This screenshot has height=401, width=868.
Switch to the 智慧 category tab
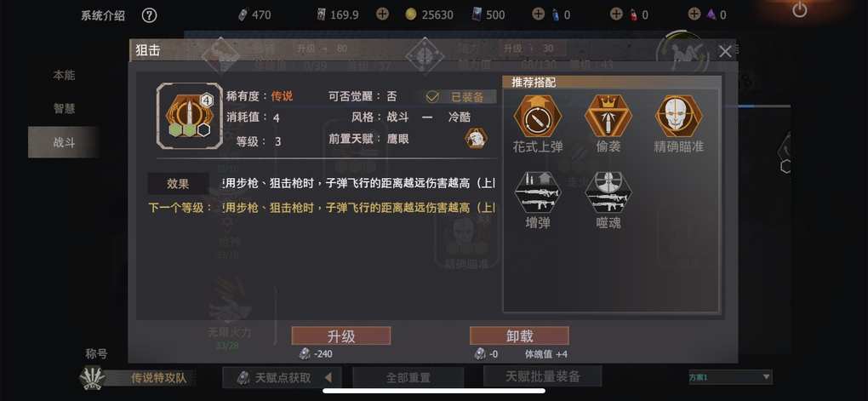(x=64, y=109)
